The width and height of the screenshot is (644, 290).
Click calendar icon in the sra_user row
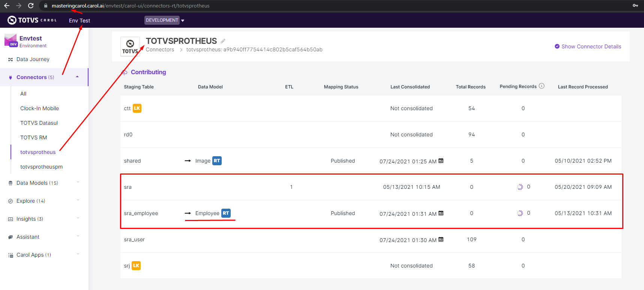coord(441,239)
